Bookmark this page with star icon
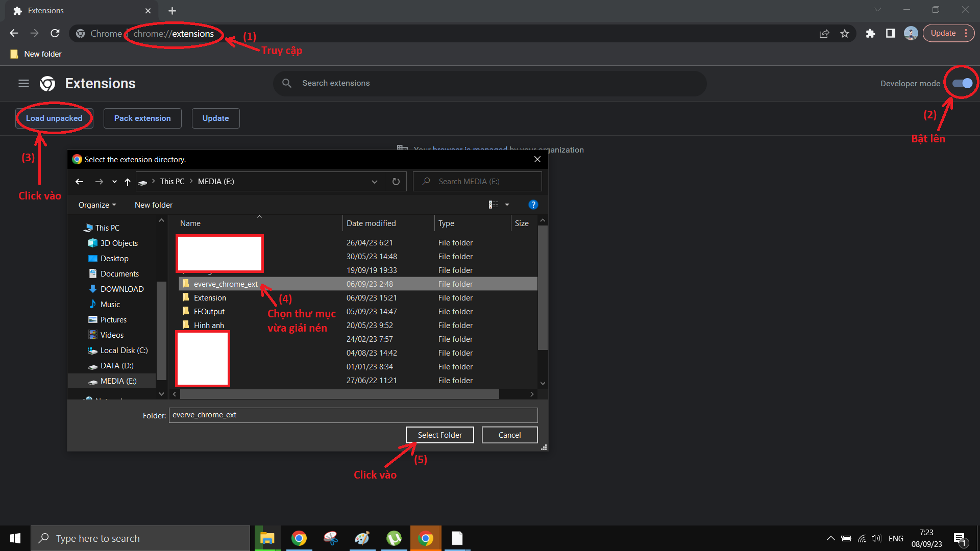Image resolution: width=980 pixels, height=551 pixels. coord(845,34)
